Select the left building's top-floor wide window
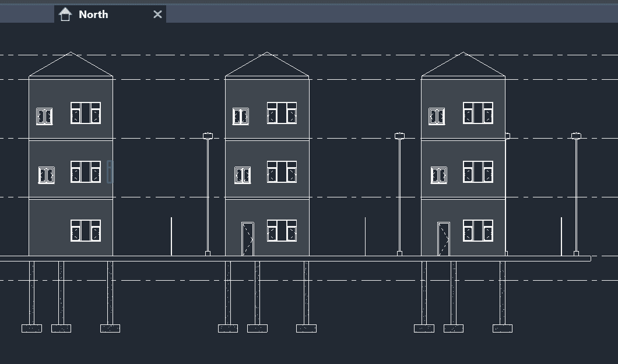Viewport: 618px width, 364px height. (x=86, y=113)
